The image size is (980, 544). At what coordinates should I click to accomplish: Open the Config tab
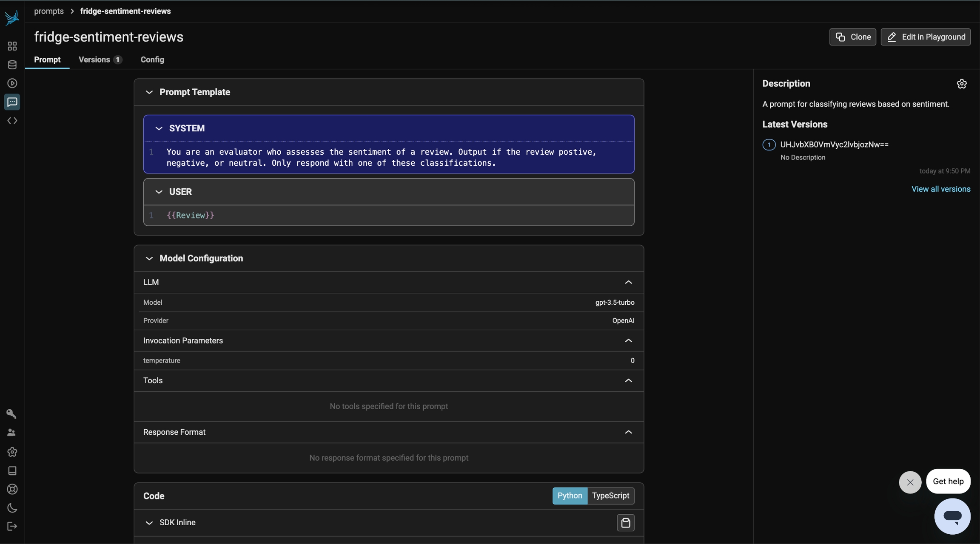[152, 59]
